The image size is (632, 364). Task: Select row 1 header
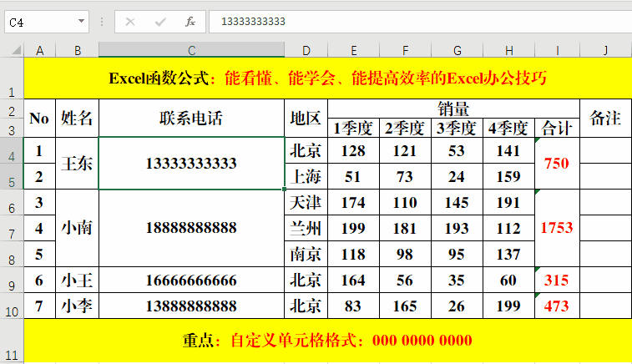(12, 78)
